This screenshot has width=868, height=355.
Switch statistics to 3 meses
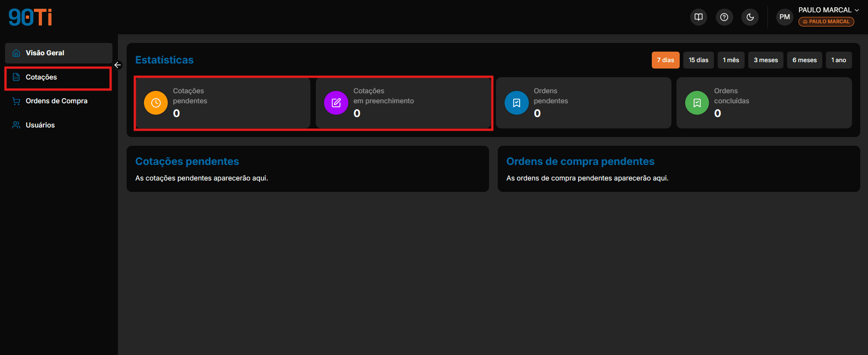[766, 60]
